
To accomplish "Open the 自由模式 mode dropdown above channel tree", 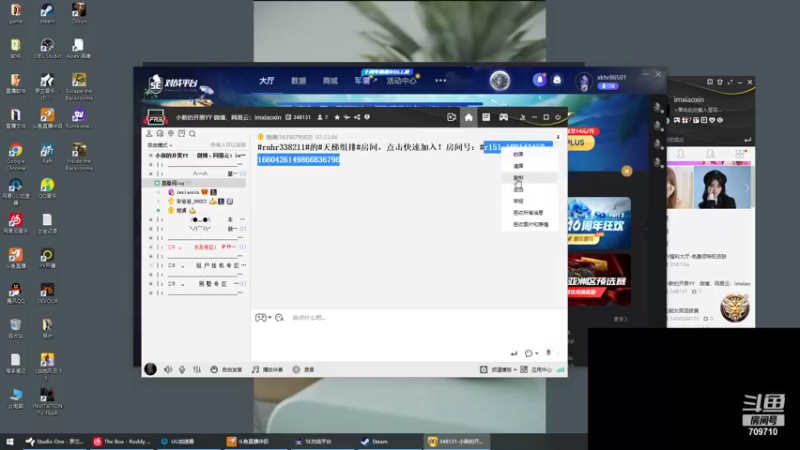I will point(160,145).
